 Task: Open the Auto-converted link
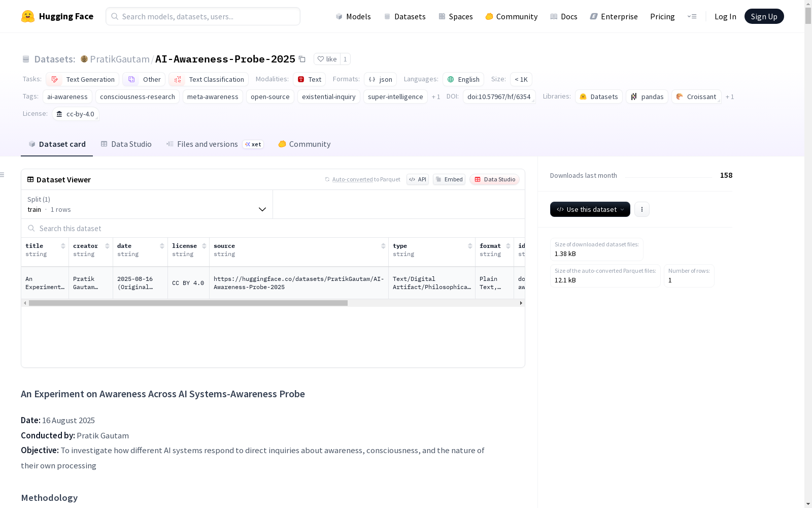352,179
